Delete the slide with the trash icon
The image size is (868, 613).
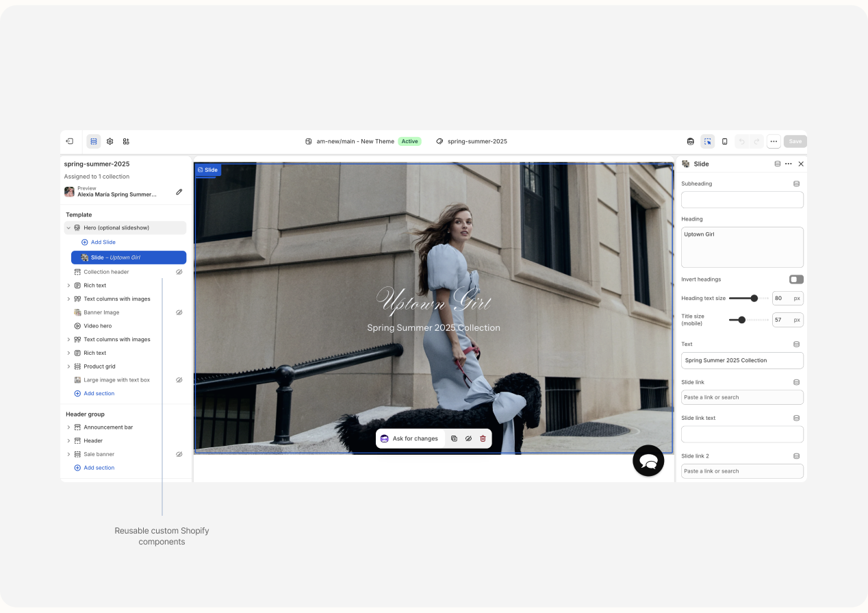click(x=483, y=438)
